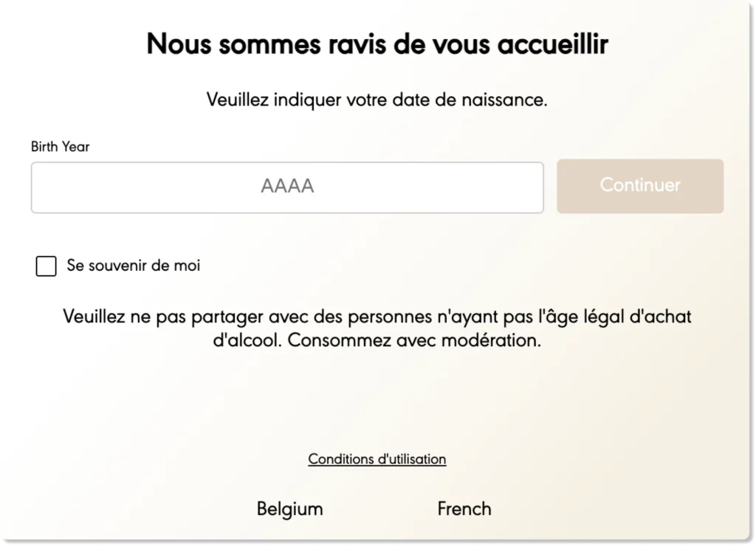Image resolution: width=756 pixels, height=546 pixels.
Task: Focus the AAAA birth year input field
Action: [x=287, y=187]
